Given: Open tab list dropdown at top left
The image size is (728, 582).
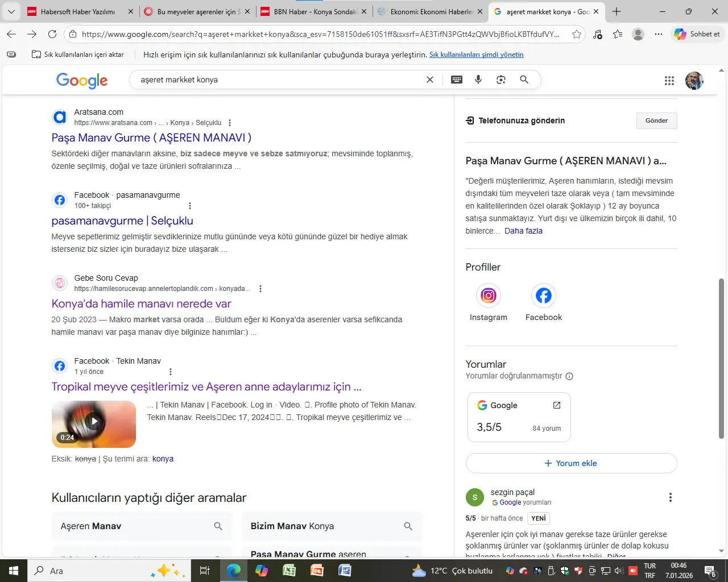Looking at the screenshot, I should tap(11, 11).
